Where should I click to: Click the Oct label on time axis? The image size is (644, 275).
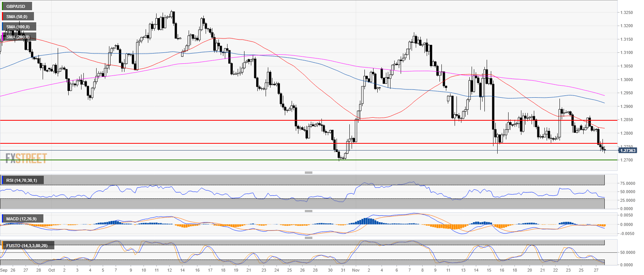tap(52, 270)
